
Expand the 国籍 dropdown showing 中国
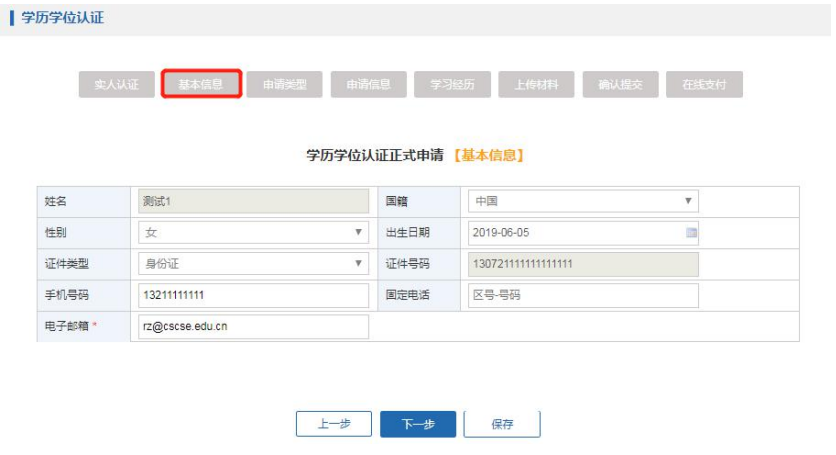[x=583, y=201]
